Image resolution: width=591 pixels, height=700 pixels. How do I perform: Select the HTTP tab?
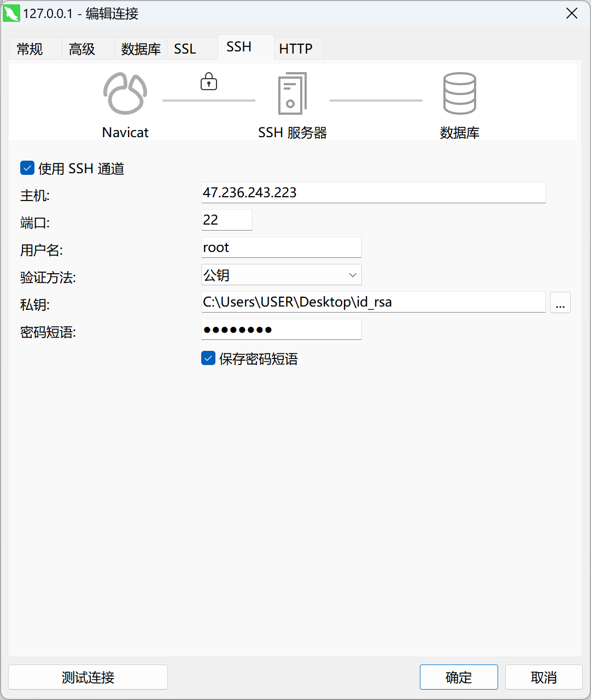[295, 49]
